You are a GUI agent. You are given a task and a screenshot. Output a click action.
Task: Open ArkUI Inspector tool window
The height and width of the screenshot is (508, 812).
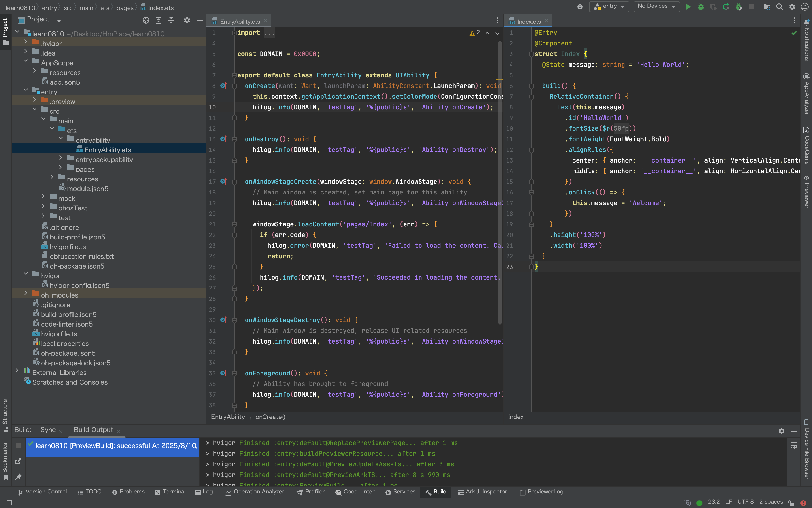point(482,492)
